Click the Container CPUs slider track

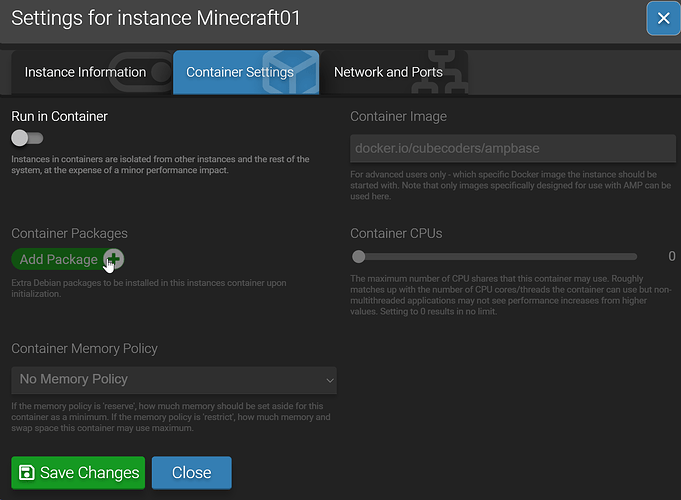(x=494, y=257)
